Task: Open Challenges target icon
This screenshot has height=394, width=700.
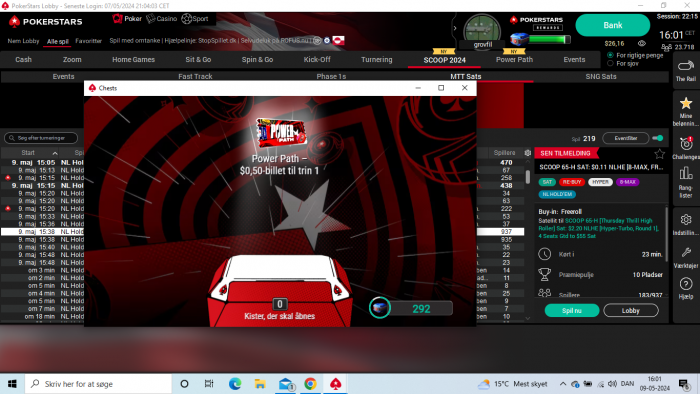Action: click(x=686, y=144)
